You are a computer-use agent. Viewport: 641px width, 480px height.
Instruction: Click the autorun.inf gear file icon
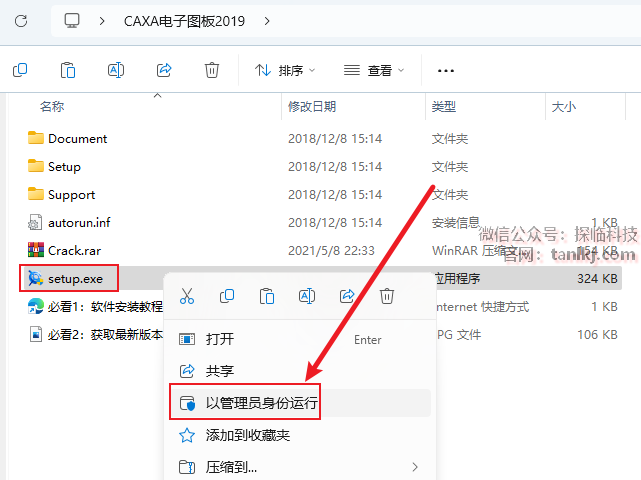click(x=35, y=222)
